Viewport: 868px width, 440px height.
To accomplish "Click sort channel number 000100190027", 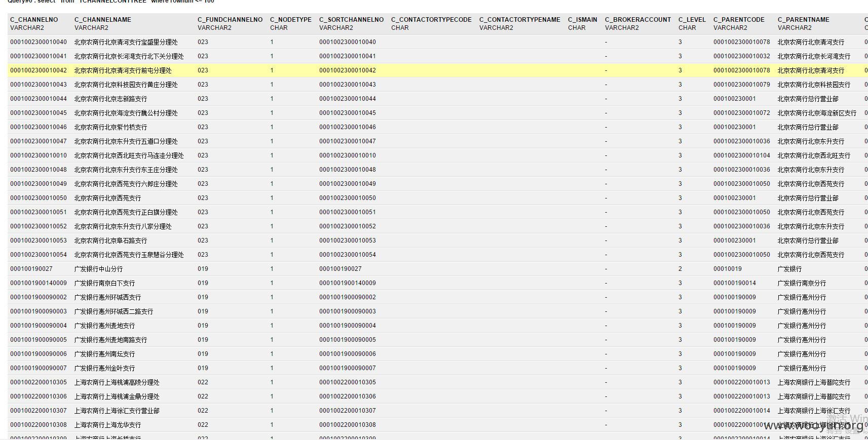I will point(341,269).
